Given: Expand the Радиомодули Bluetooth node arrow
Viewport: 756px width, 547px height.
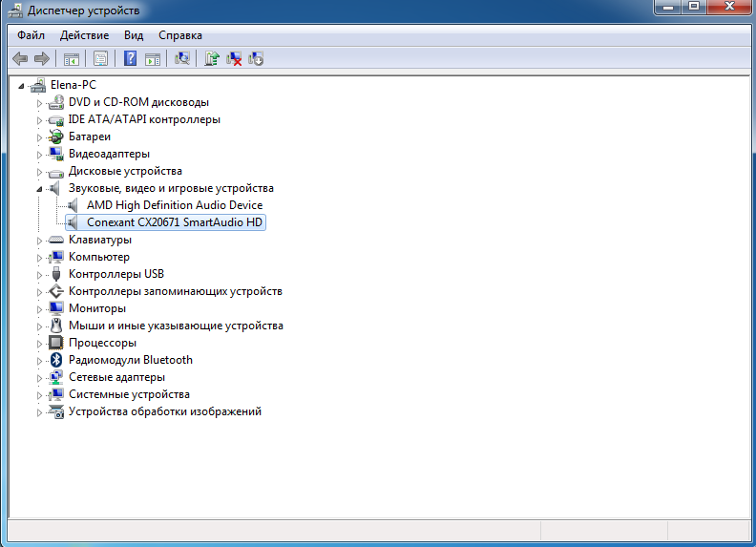Looking at the screenshot, I should point(39,360).
